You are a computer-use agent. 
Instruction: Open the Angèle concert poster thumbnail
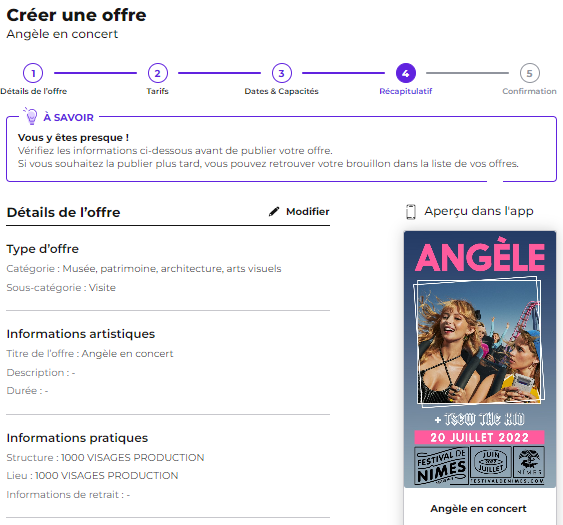[480, 359]
